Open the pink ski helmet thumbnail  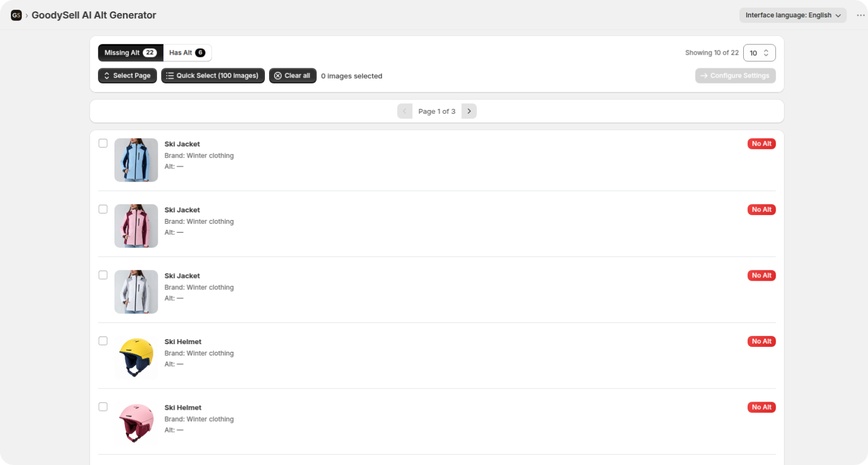[x=136, y=423]
